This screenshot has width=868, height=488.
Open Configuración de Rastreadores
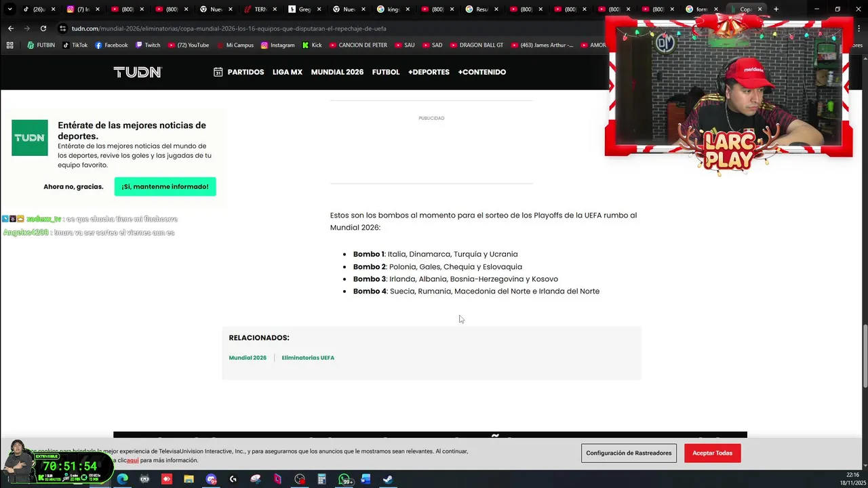coord(629,453)
